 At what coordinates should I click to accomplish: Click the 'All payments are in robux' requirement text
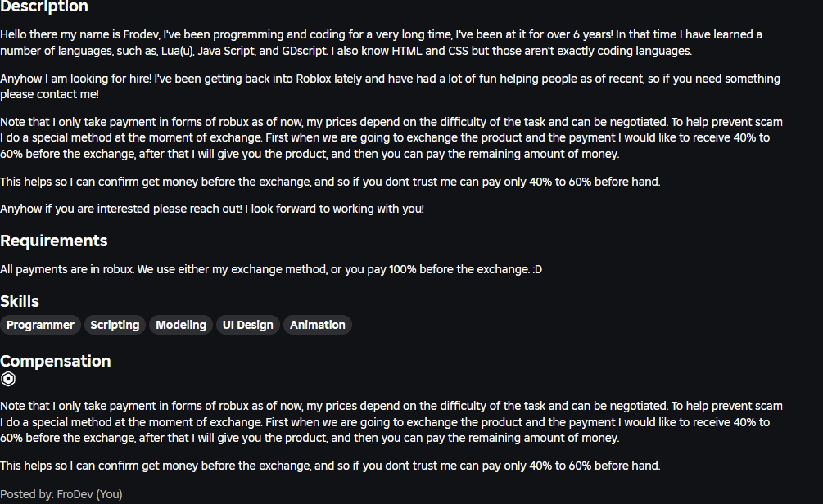pos(271,269)
